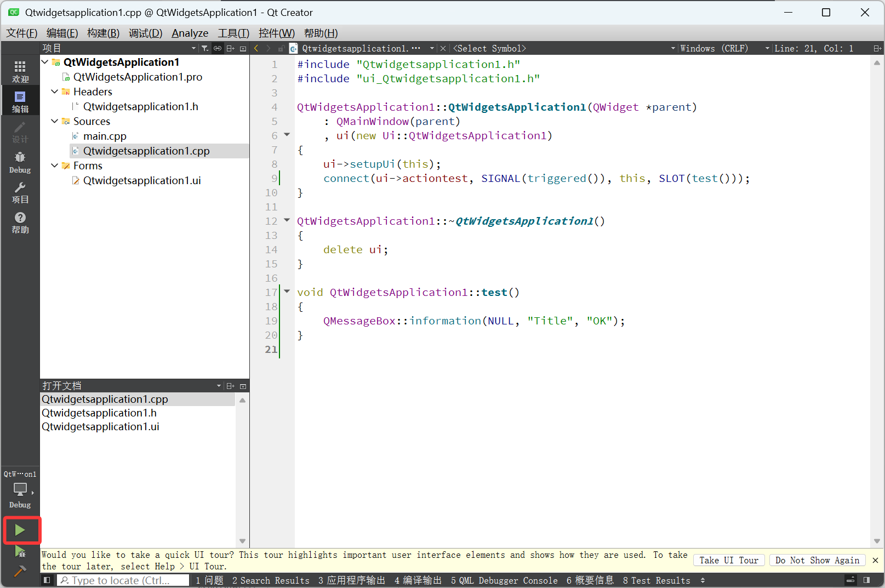The width and height of the screenshot is (885, 588).
Task: Show the 3 应用程序输出 pane
Action: click(x=352, y=580)
